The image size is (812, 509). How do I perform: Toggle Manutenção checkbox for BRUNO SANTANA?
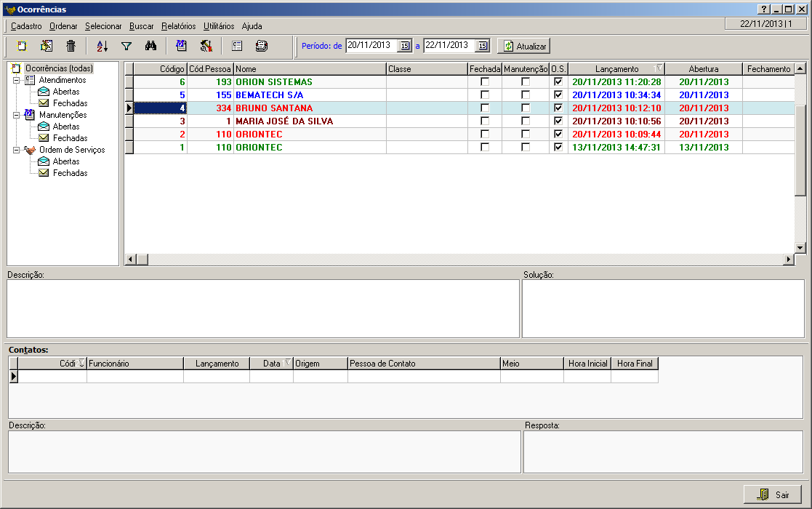click(526, 108)
